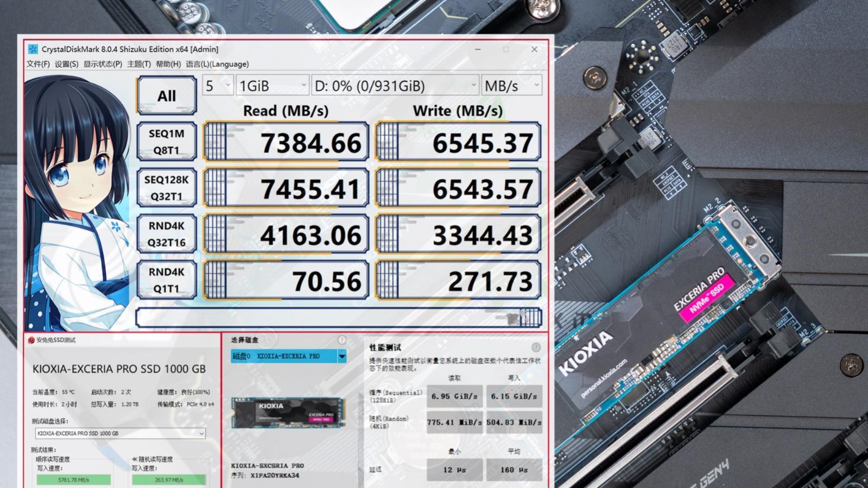Click the SEQ1M read result 7384.66
868x488 pixels.
tap(286, 142)
